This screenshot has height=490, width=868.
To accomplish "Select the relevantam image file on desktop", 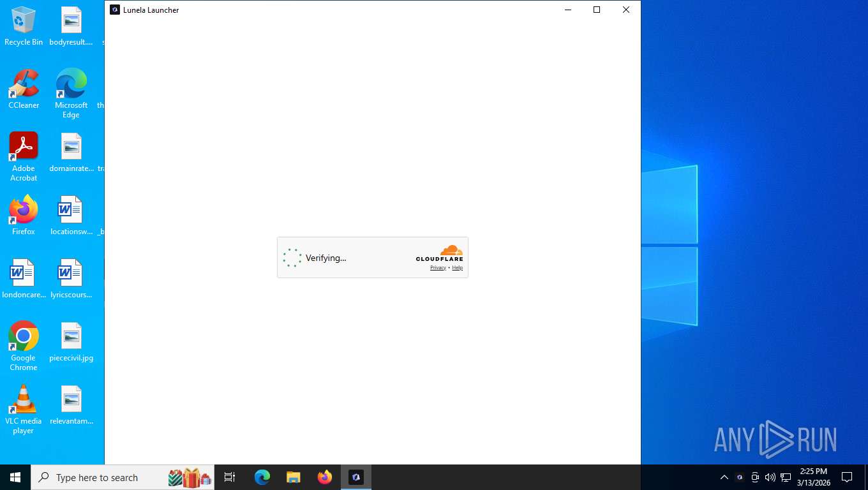I will (71, 405).
